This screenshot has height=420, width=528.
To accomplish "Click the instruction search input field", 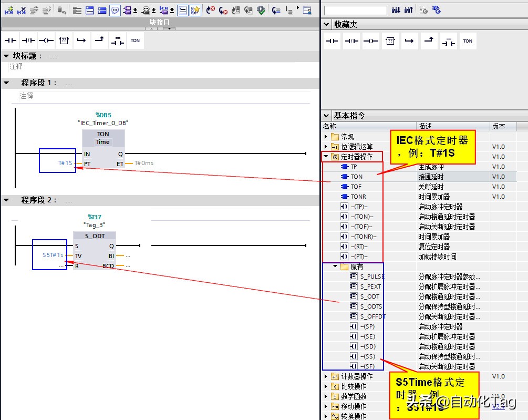I will point(355,11).
